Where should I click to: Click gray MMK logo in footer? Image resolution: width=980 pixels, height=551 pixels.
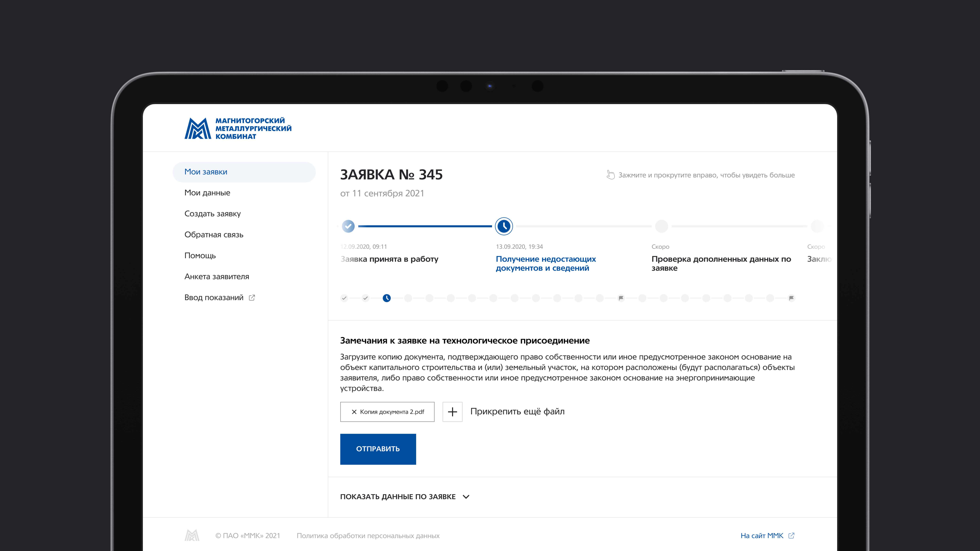[192, 535]
